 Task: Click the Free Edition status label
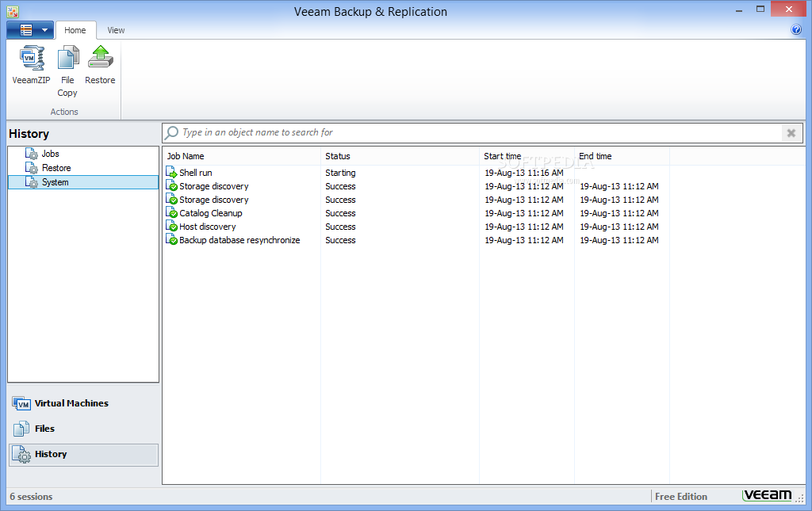click(x=681, y=497)
